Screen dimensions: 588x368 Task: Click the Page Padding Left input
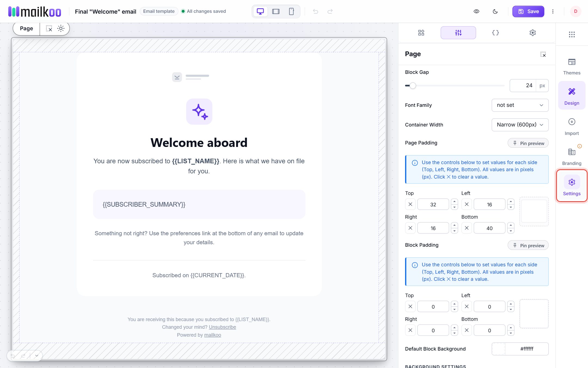pos(489,204)
